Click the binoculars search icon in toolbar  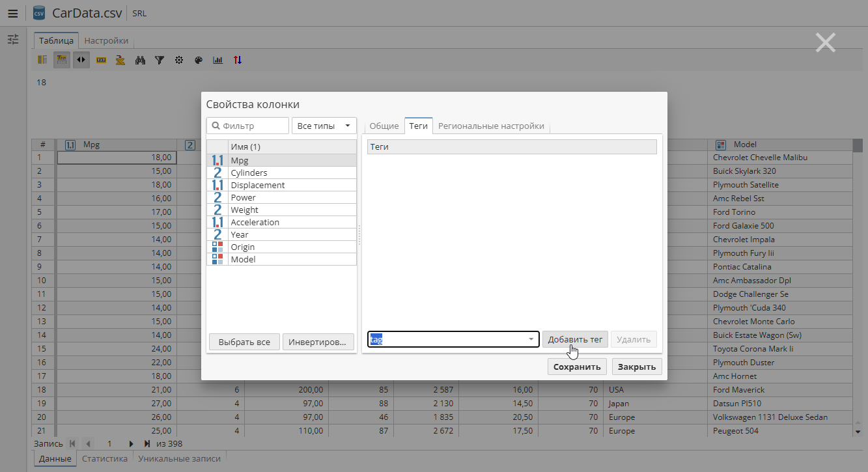(139, 60)
